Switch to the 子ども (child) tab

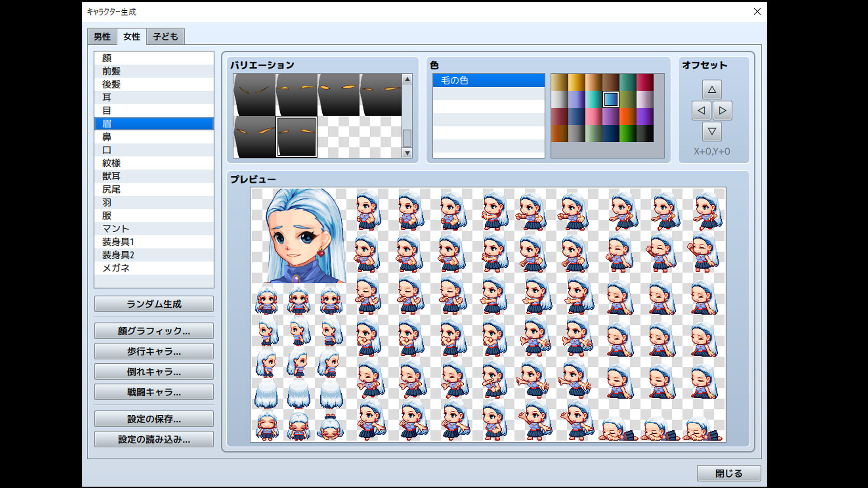(165, 36)
